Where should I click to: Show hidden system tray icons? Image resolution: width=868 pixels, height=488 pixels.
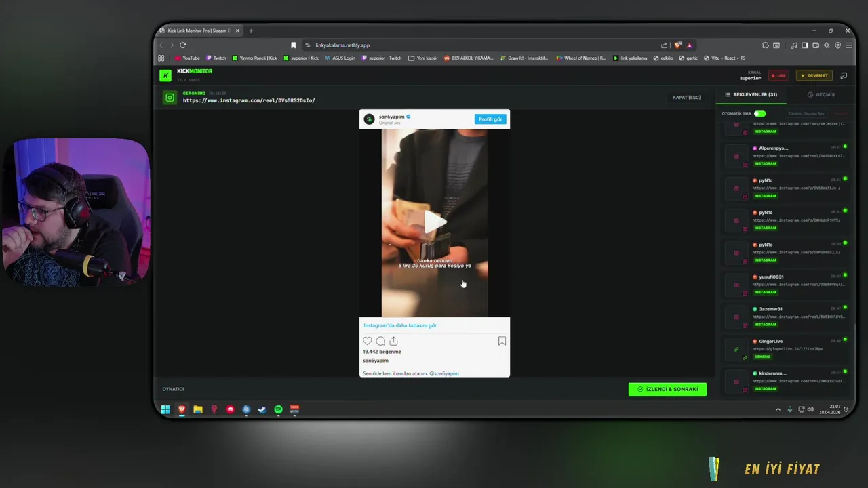pos(778,409)
